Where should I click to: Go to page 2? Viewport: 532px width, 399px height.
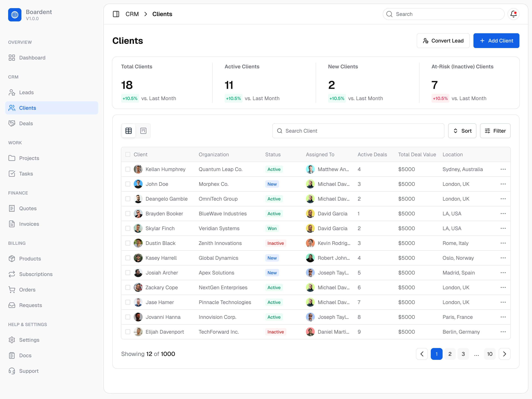tap(450, 354)
